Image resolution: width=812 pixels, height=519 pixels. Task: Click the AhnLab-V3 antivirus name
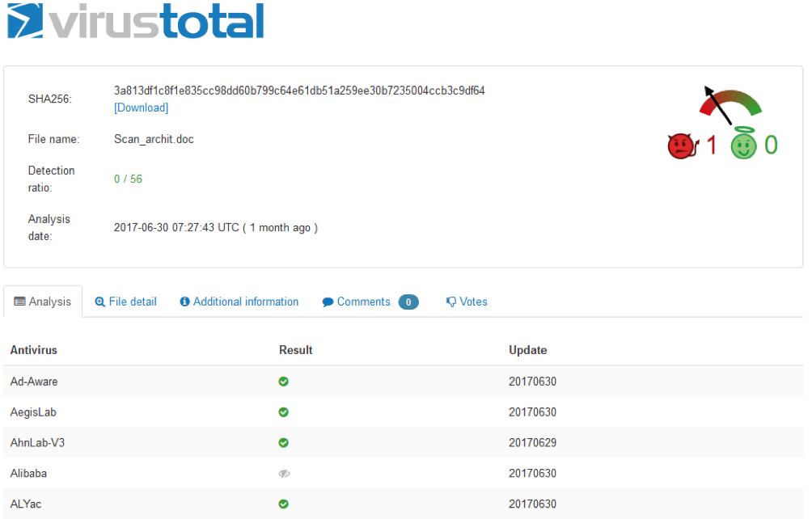(37, 443)
